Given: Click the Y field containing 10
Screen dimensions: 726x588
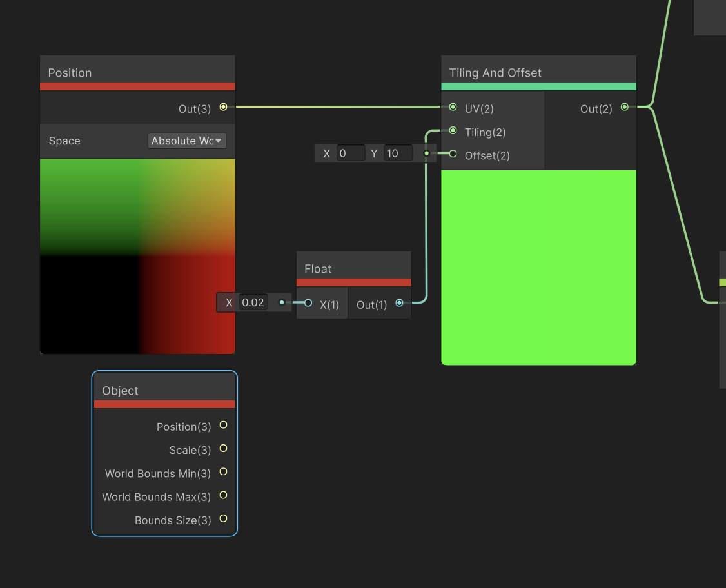Looking at the screenshot, I should (398, 153).
